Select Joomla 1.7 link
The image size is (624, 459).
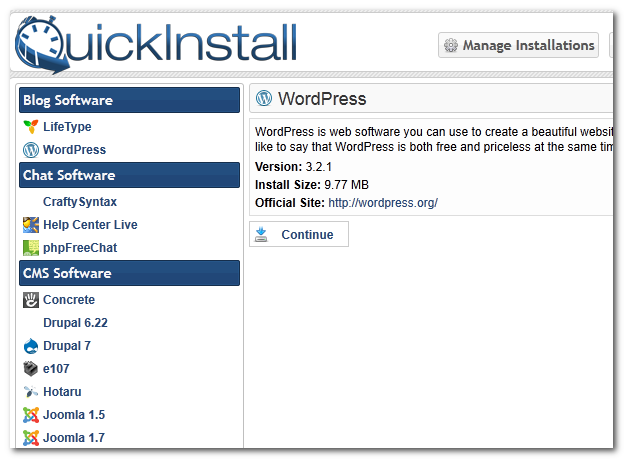[x=74, y=438]
